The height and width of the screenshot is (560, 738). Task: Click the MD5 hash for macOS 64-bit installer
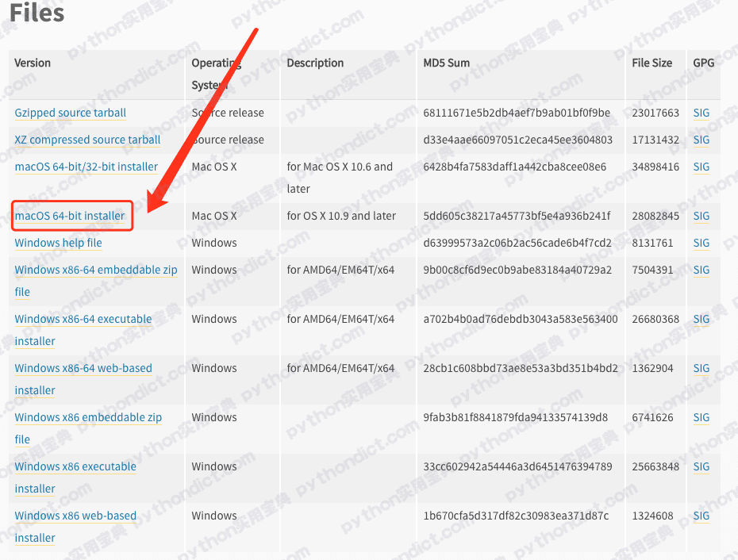click(x=517, y=216)
